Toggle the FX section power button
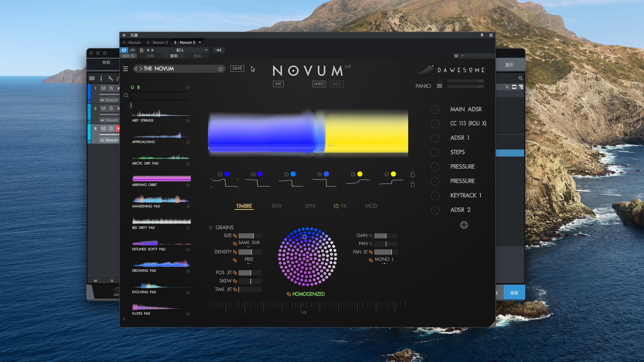 [336, 206]
